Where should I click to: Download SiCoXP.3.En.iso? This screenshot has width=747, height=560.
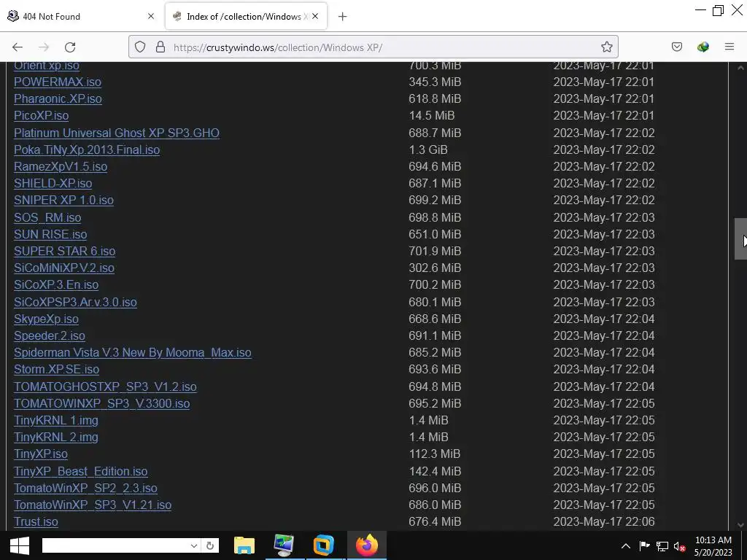[56, 285]
